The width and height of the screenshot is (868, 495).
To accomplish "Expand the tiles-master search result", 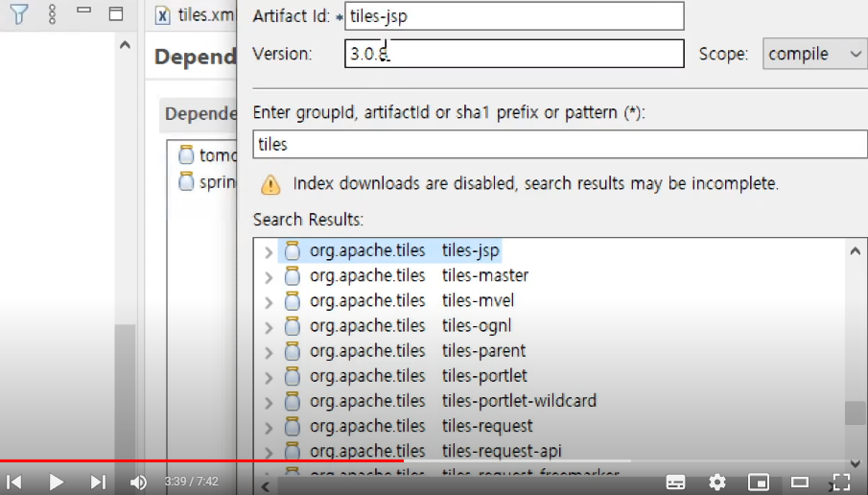I will 269,277.
